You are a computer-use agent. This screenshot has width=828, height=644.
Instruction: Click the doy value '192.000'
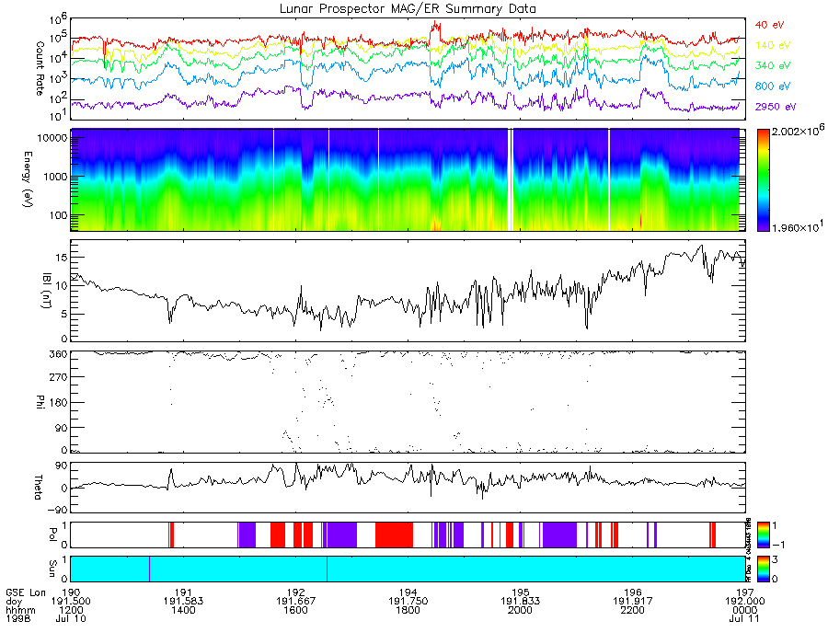pos(744,602)
